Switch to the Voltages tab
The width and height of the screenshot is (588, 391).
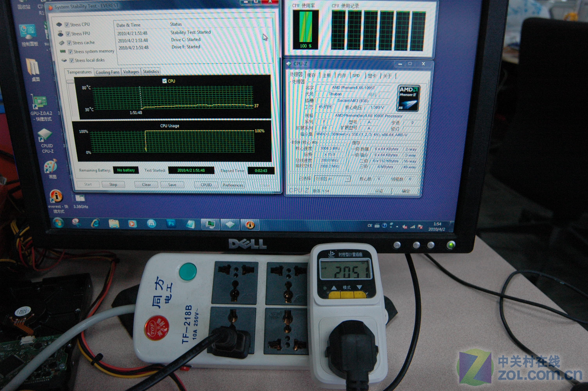point(131,72)
